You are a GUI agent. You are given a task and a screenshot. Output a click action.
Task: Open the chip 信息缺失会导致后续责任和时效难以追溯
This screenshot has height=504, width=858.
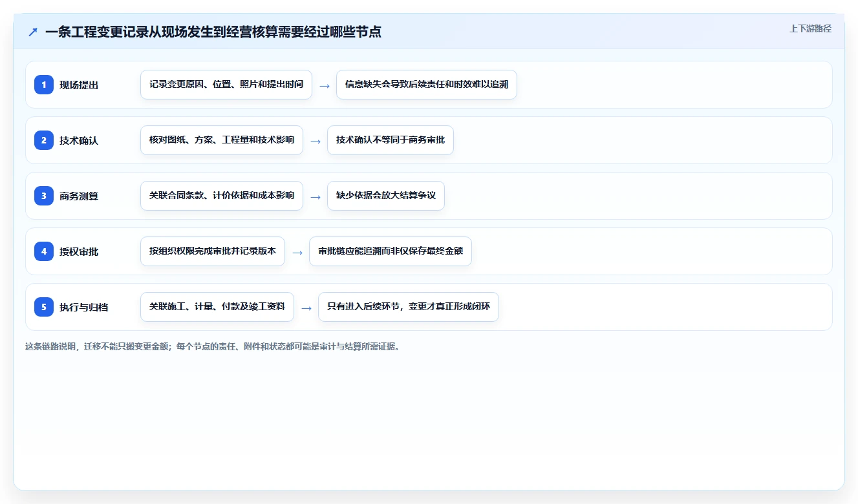[x=427, y=85]
